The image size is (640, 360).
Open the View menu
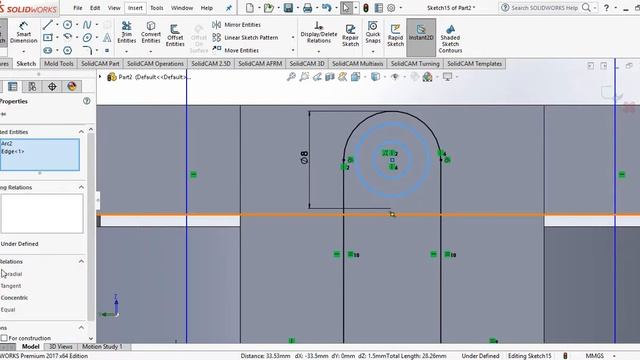114,8
